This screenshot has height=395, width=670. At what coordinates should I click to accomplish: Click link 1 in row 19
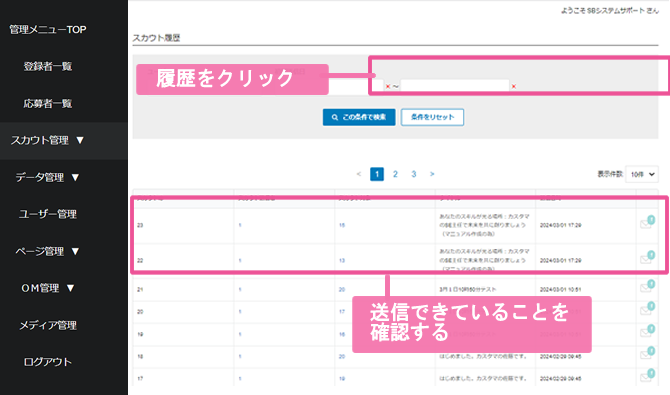[240, 334]
